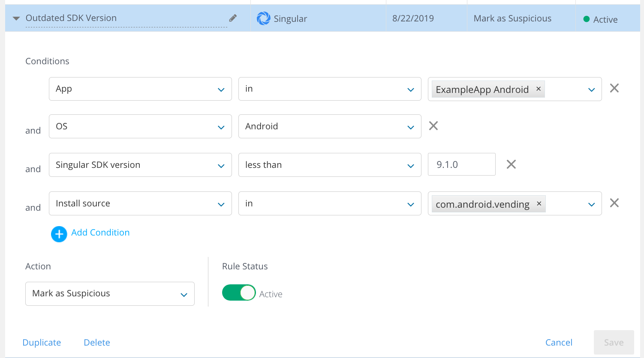644x358 pixels.
Task: Open the App row 'in' operator dropdown
Action: (x=330, y=89)
